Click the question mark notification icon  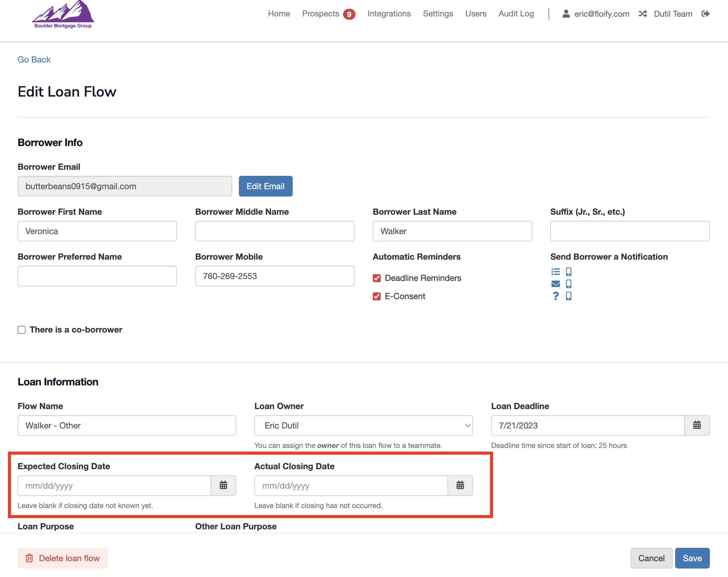556,296
